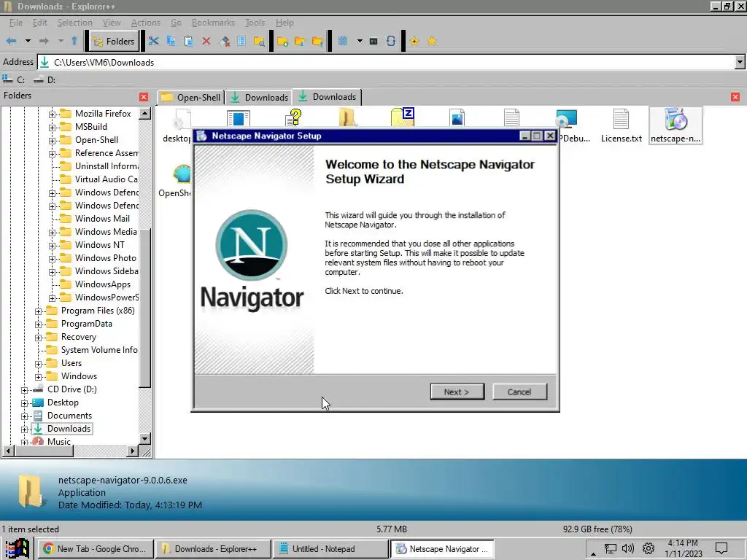The height and width of the screenshot is (560, 747).
Task: Open the Views dropdown arrow
Action: point(360,42)
